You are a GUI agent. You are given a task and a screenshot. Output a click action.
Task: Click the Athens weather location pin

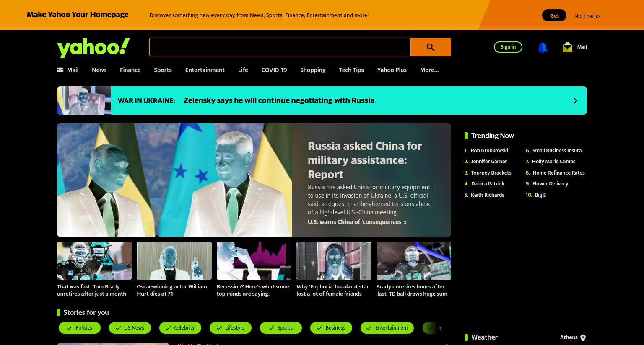point(583,338)
